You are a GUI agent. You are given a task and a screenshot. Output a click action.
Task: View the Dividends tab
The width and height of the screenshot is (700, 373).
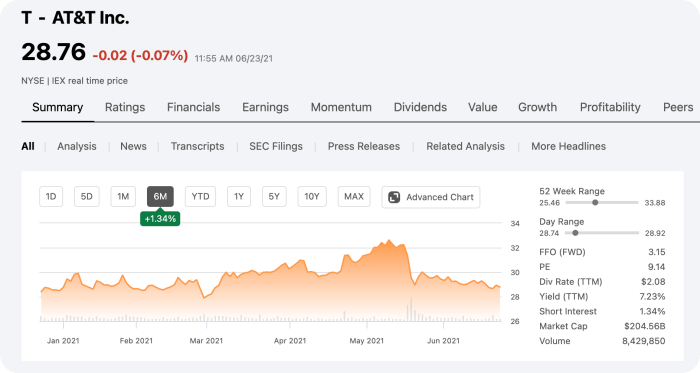421,108
